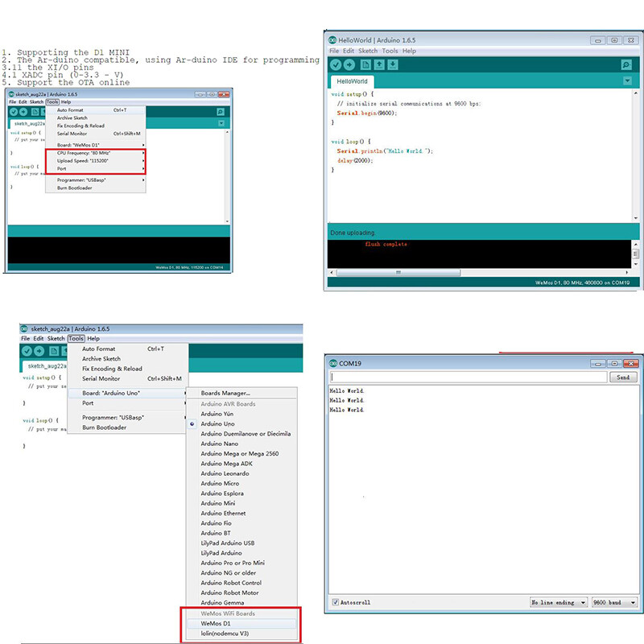Click horizontal scrollbar thumb in HelloWorld console
Screen dimensions: 644x644
click(x=398, y=272)
